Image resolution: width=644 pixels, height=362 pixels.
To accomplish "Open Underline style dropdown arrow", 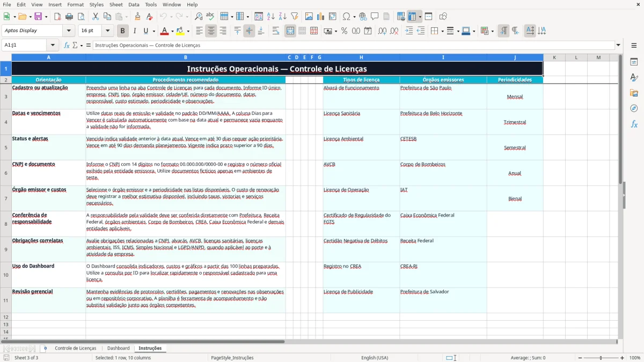I will [153, 31].
